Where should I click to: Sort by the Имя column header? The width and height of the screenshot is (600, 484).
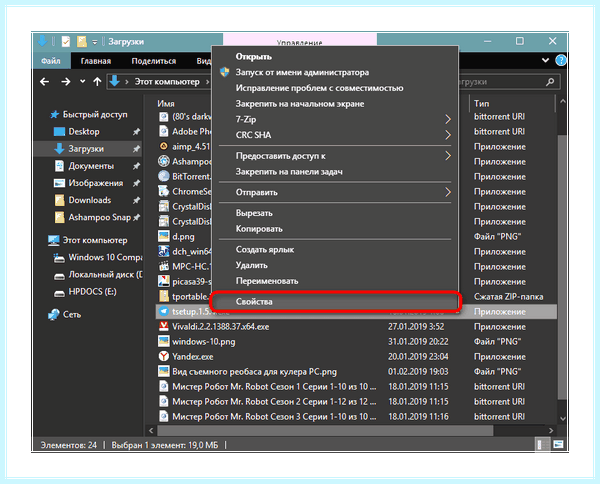click(x=166, y=104)
